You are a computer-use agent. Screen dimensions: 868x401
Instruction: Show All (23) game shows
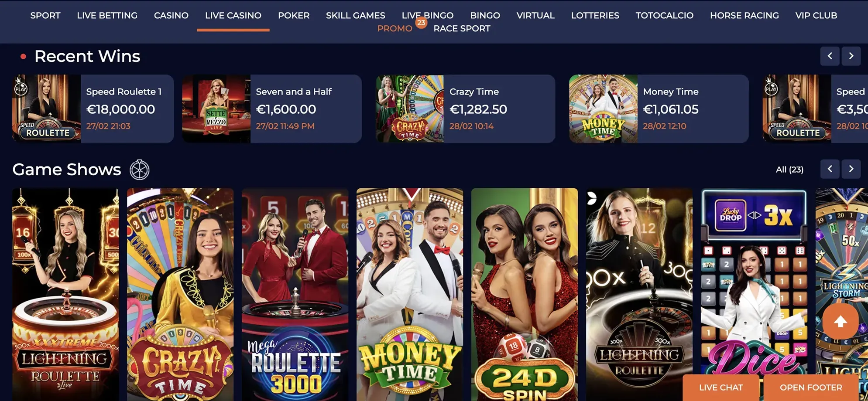tap(789, 170)
